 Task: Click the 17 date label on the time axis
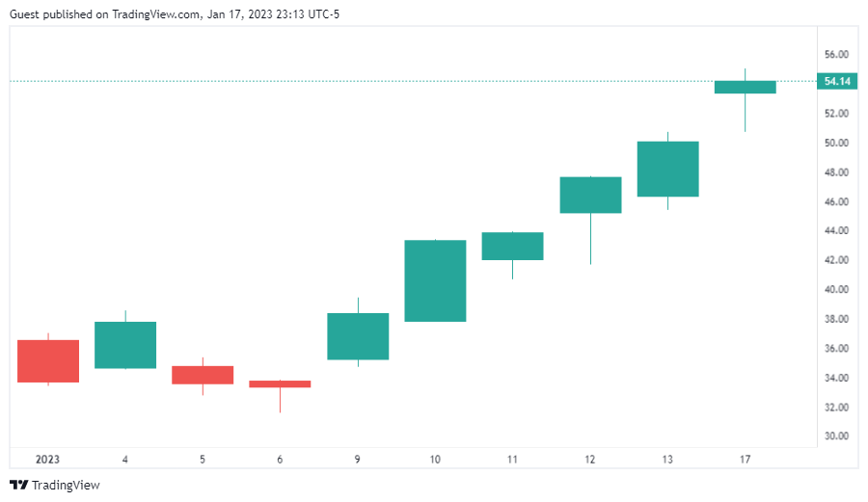coord(745,460)
